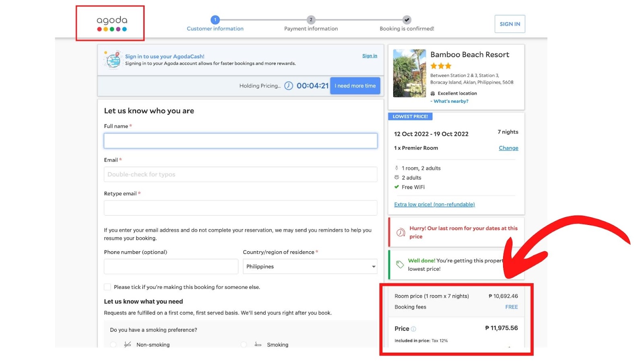Click the Sign in to use your AgodaCash! heading
This screenshot has height=362, width=644.
click(165, 56)
